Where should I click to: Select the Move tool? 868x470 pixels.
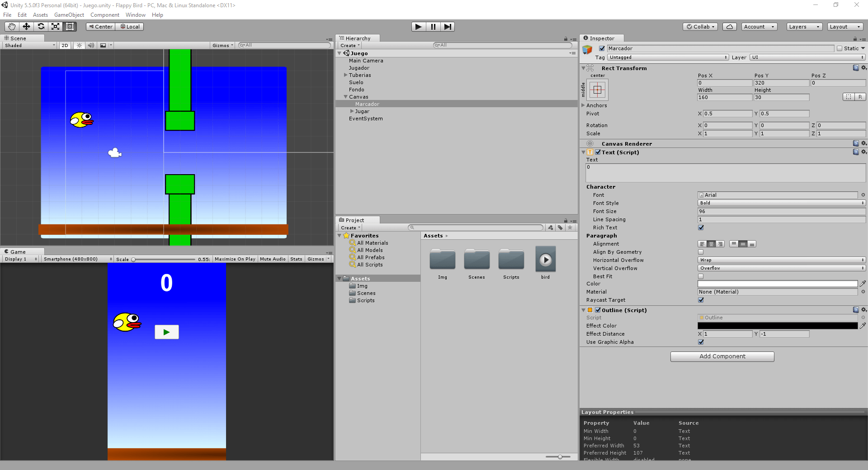(x=26, y=27)
